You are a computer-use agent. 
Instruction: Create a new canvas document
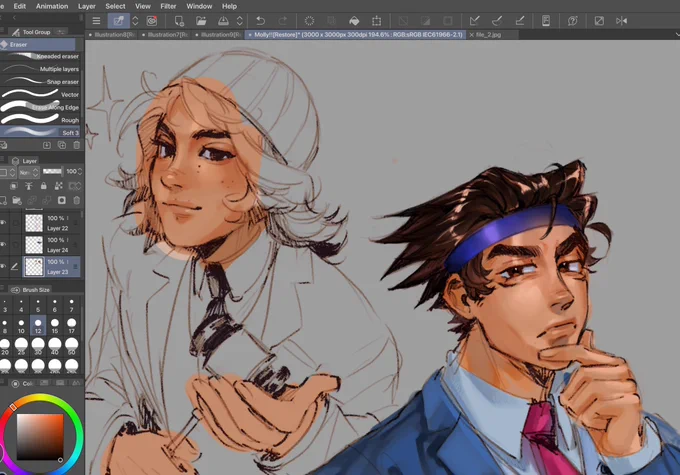click(179, 21)
